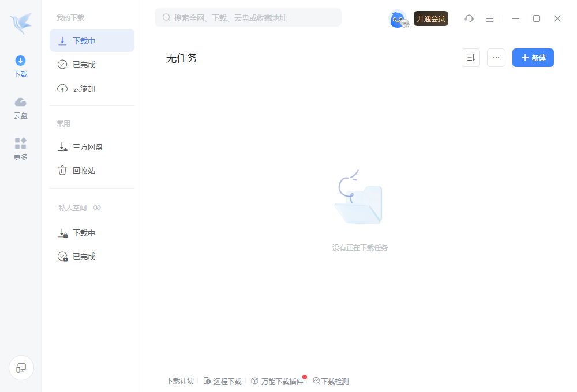Click the customer service headset icon
The width and height of the screenshot is (577, 392).
click(x=469, y=18)
